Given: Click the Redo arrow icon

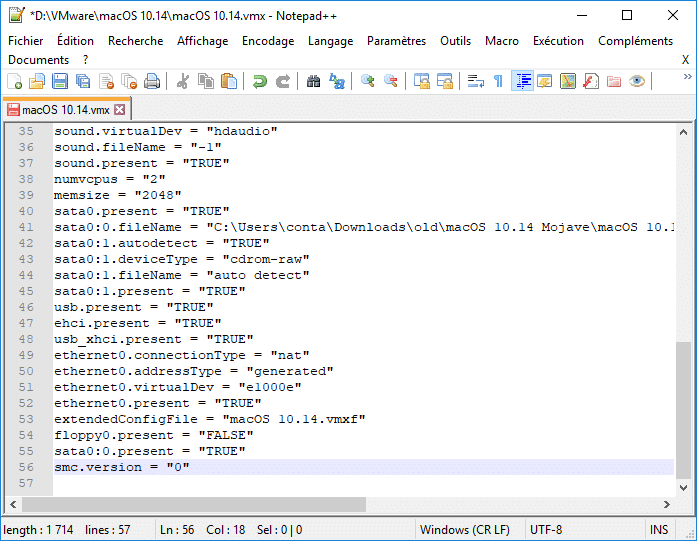Looking at the screenshot, I should pos(283,81).
